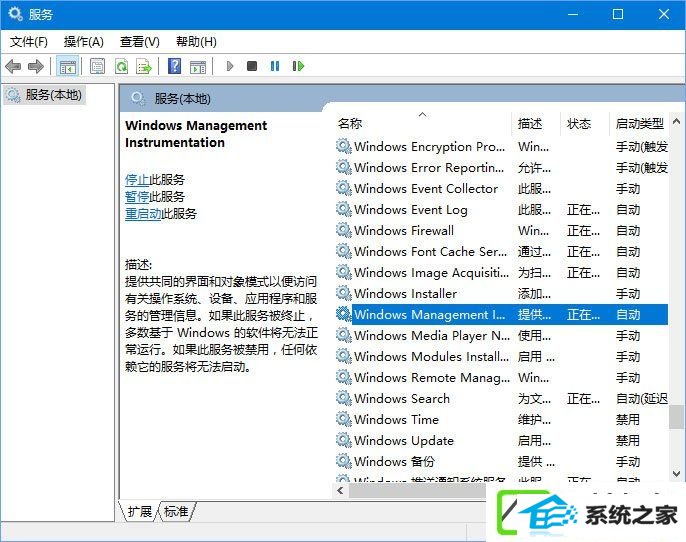686x542 pixels.
Task: Select Windows Update service
Action: (x=501, y=440)
